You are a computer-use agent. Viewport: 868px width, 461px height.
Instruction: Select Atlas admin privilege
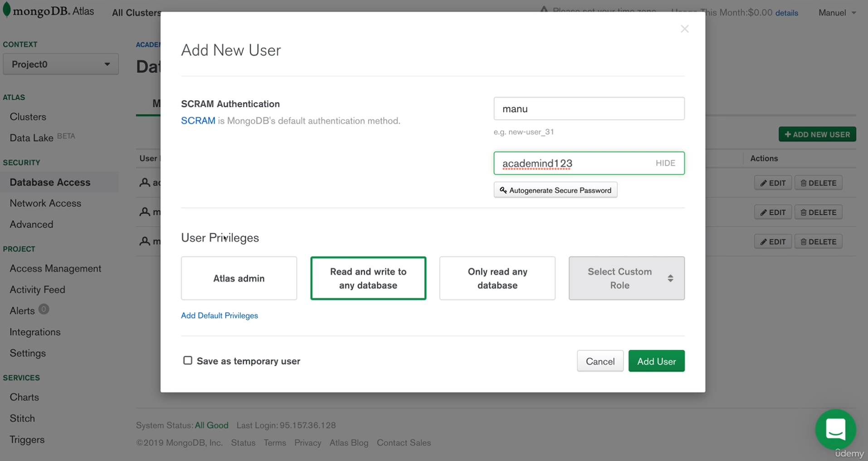(x=239, y=278)
